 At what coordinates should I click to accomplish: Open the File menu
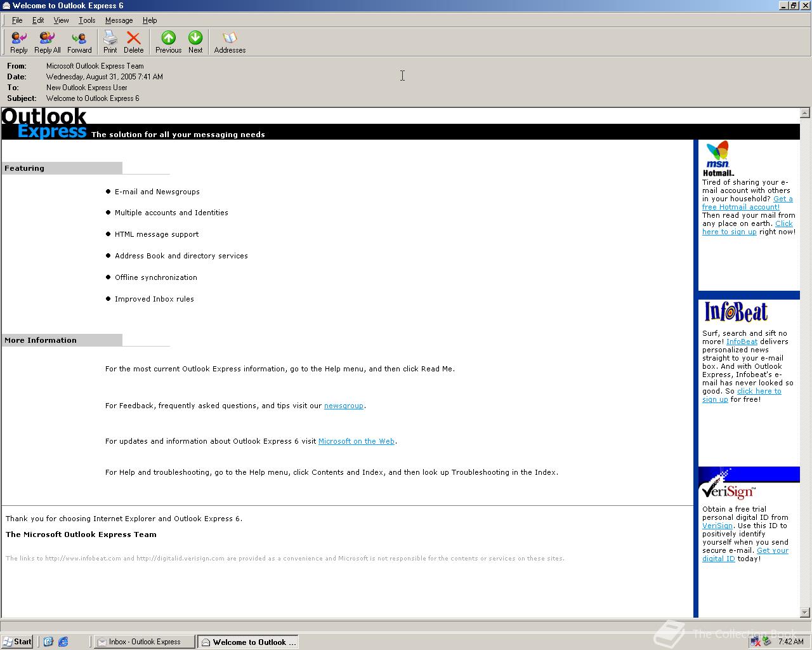tap(17, 20)
